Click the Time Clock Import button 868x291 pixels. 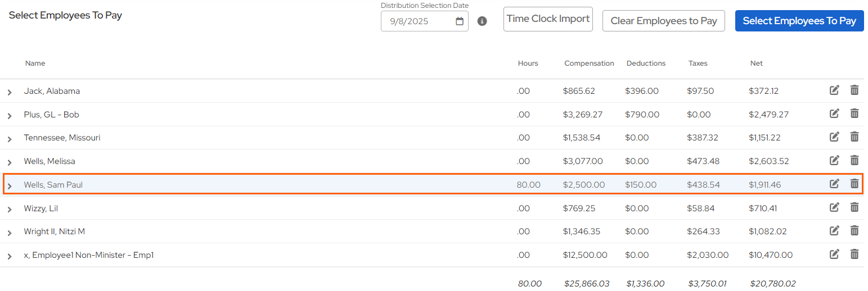(x=548, y=19)
